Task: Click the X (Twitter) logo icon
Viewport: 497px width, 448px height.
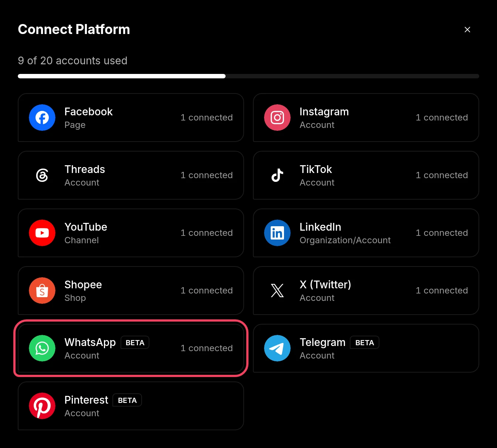Action: pyautogui.click(x=277, y=291)
